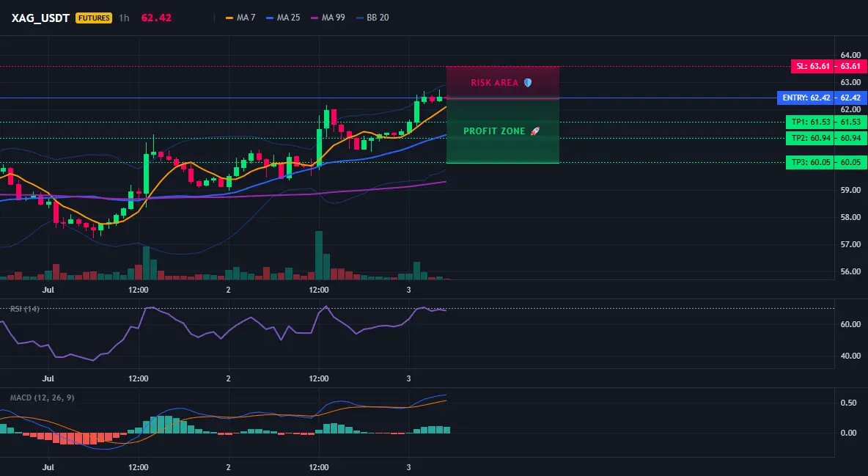Click the 64.00 price axis value
Screen dimensions: 868x476
[850, 56]
